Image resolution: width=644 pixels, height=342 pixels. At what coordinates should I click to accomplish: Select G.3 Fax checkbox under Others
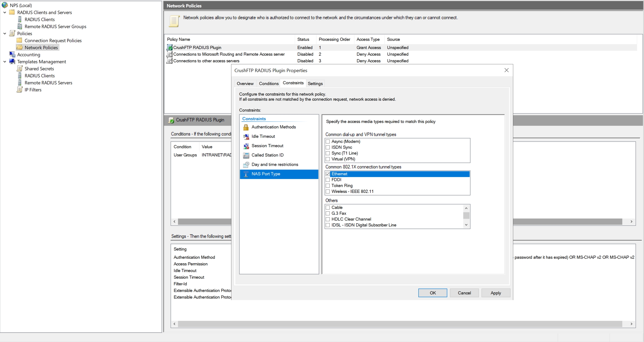pyautogui.click(x=328, y=213)
